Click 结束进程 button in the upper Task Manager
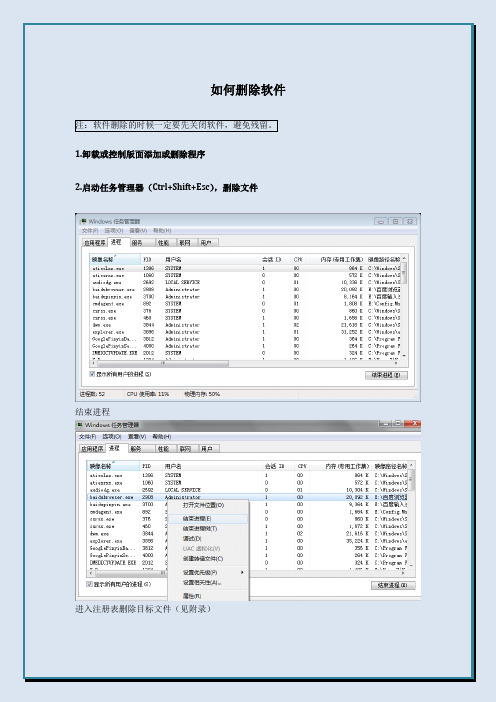Image resolution: width=496 pixels, height=702 pixels. (386, 375)
